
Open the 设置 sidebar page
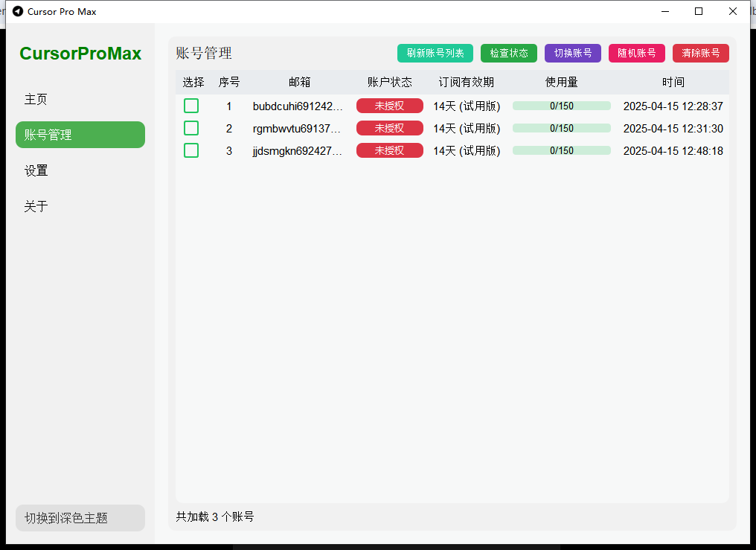[x=80, y=170]
